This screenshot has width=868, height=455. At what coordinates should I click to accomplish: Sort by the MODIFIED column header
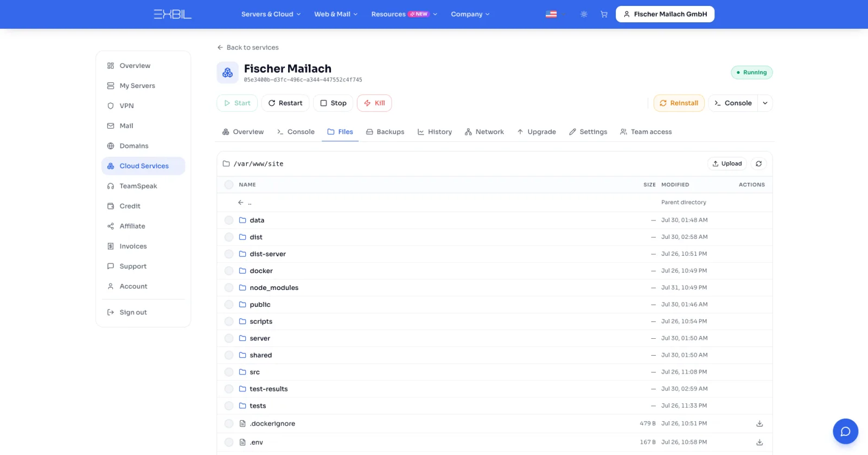(x=675, y=185)
